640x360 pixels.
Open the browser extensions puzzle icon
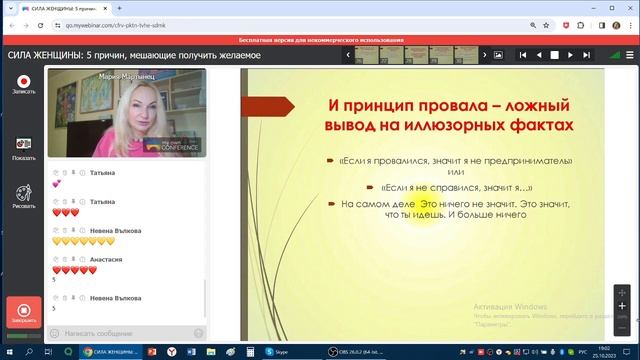(580, 25)
